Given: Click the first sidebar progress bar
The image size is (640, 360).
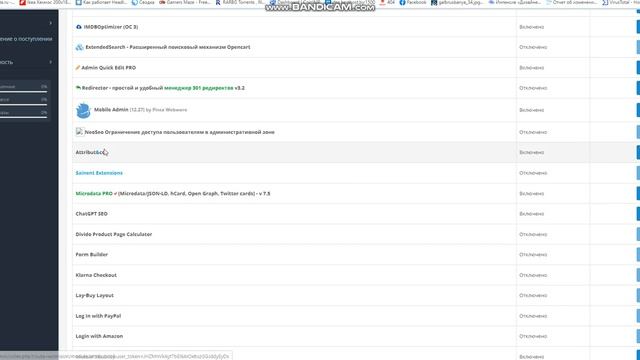Looking at the screenshot, I should [23, 91].
